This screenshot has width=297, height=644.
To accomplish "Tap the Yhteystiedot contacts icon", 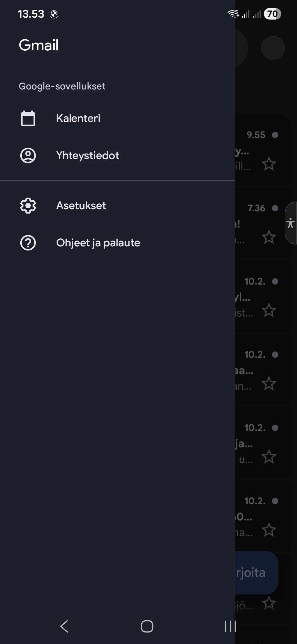I will pyautogui.click(x=28, y=155).
